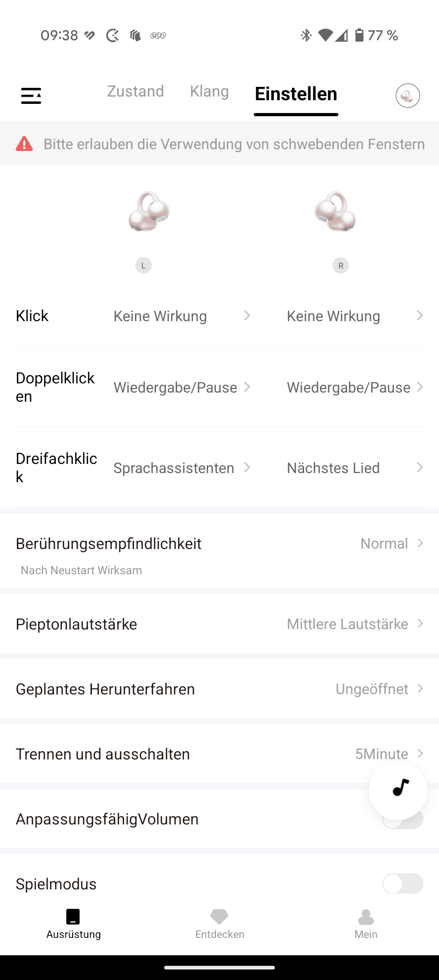Select the left earbud image
Viewport: 439px width, 980px height.
[x=149, y=211]
